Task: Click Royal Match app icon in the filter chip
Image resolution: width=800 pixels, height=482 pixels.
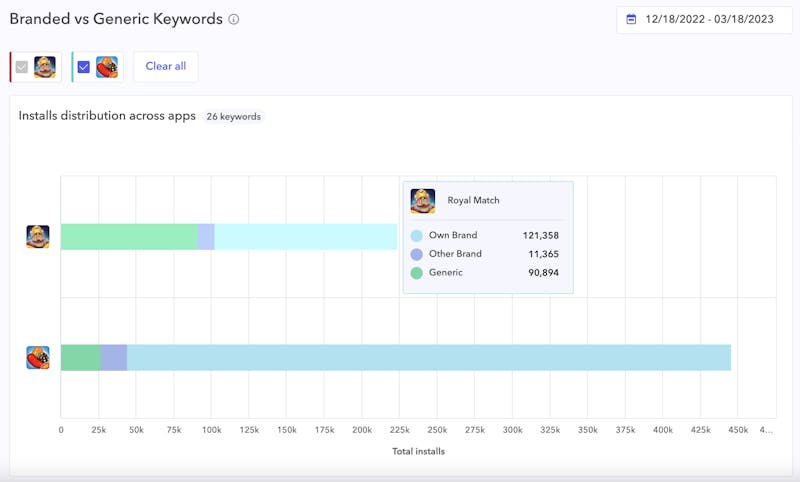Action: (x=45, y=67)
